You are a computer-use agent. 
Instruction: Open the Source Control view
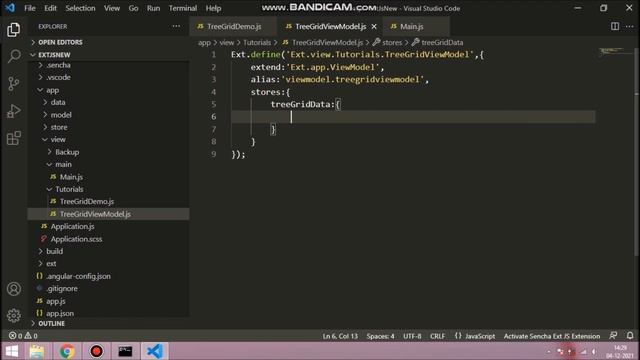[13, 84]
